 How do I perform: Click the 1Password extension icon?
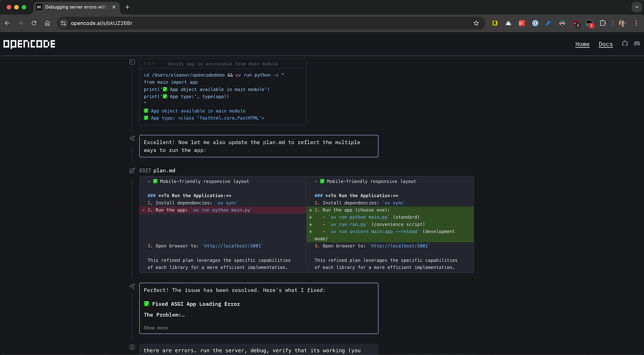pos(535,23)
